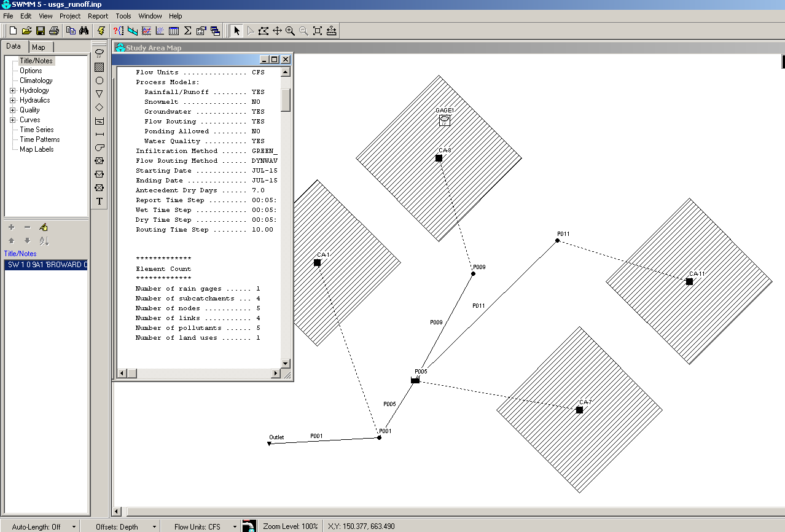The height and width of the screenshot is (532, 785).
Task: Choose the Outlet link tool
Action: 100,188
